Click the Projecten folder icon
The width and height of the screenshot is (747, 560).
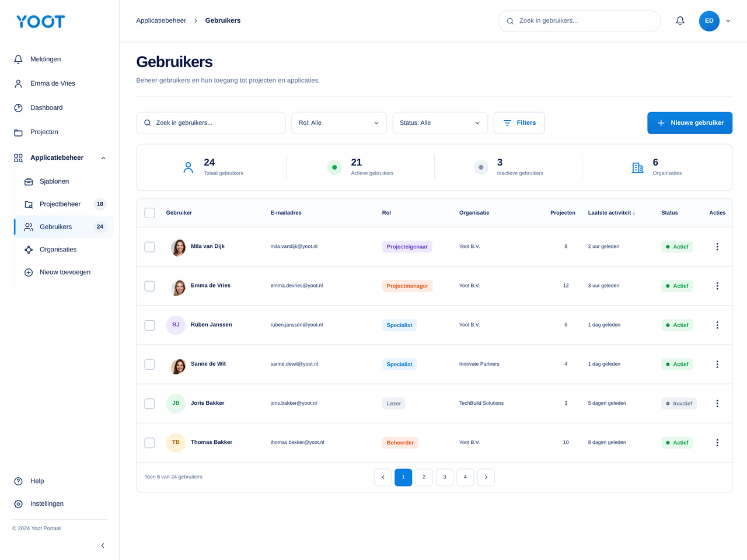[x=18, y=132]
